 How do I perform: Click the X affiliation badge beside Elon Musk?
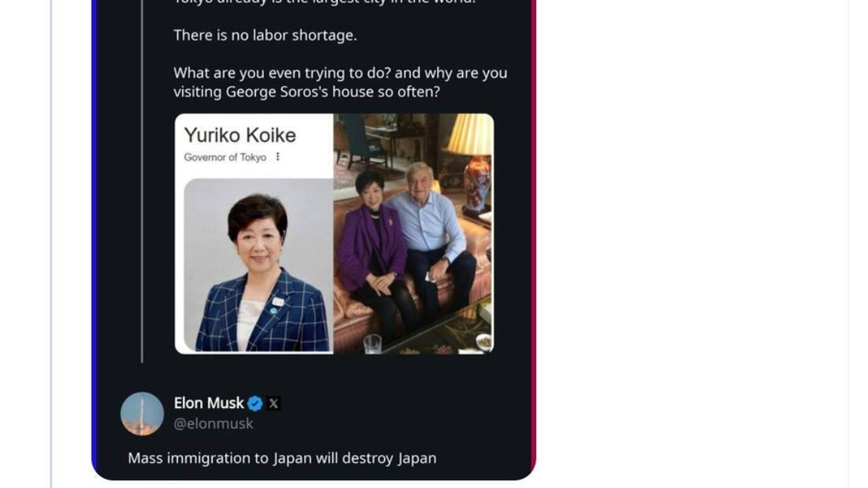[274, 403]
